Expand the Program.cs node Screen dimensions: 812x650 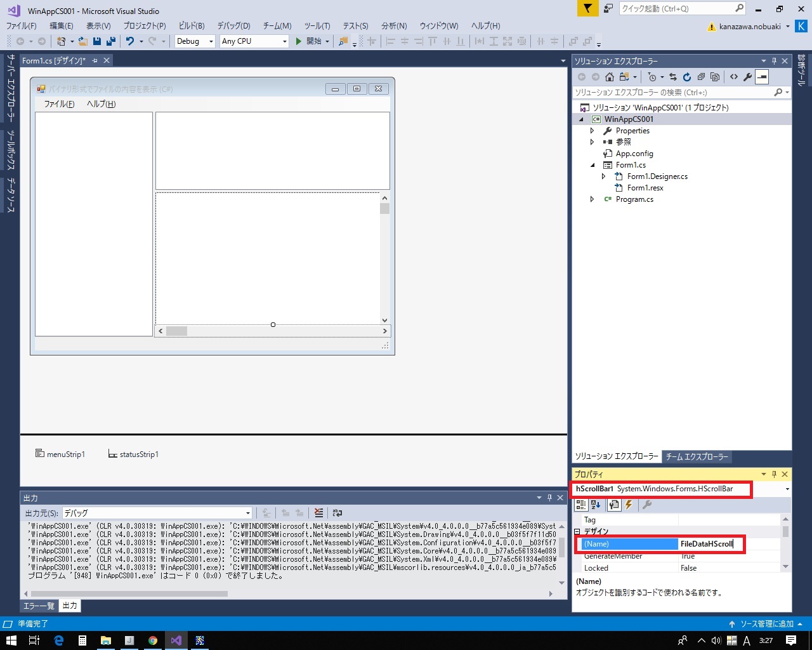tap(593, 199)
